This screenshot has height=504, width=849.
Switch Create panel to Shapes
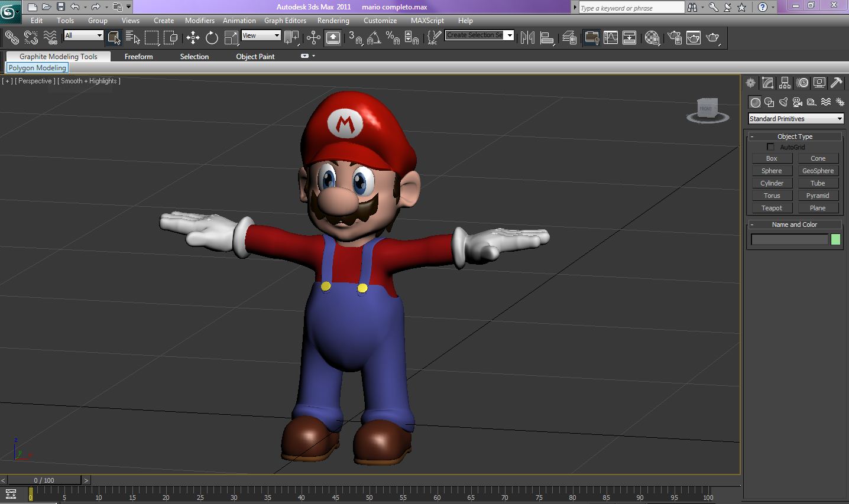pos(769,102)
